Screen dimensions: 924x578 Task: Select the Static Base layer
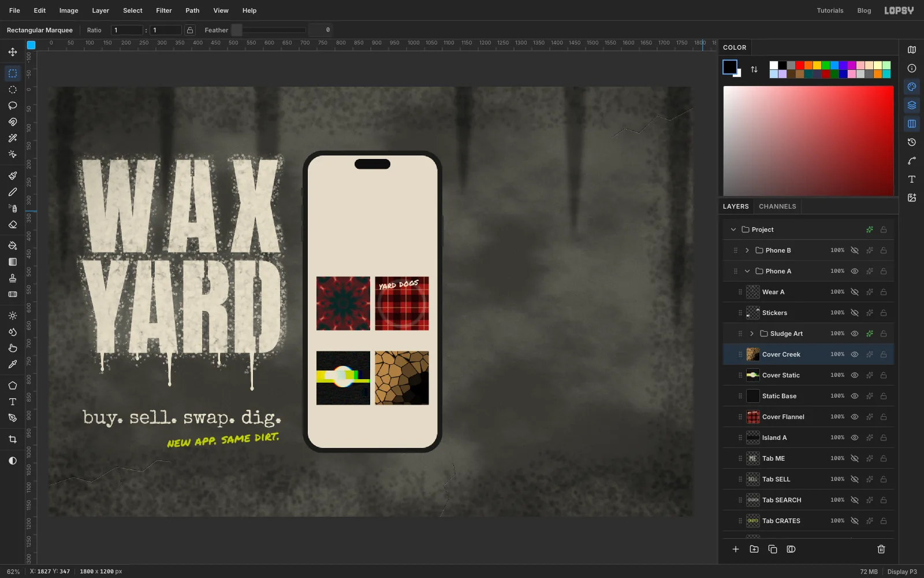pos(808,396)
